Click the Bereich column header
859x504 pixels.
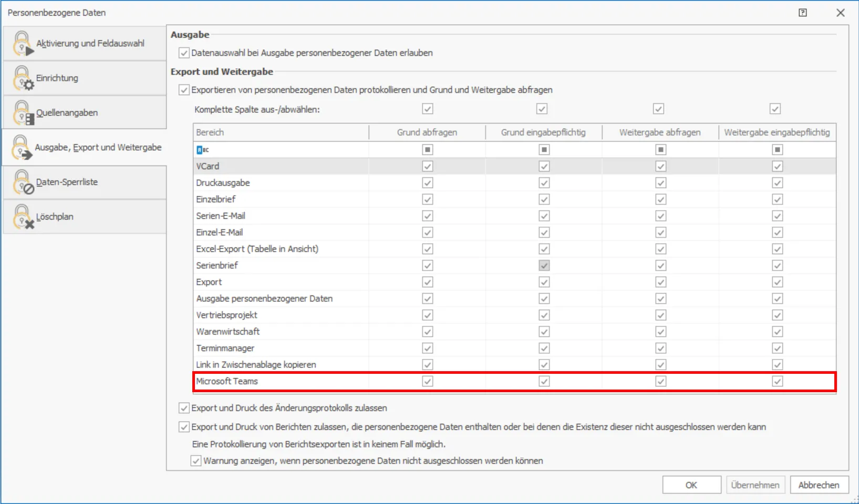(281, 132)
